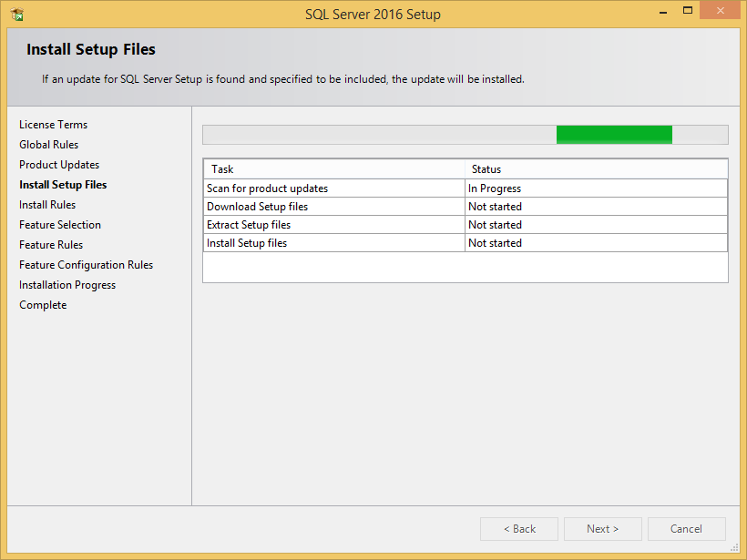Maximize the SQL Server 2016 Setup window
The height and width of the screenshot is (560, 747).
(688, 11)
